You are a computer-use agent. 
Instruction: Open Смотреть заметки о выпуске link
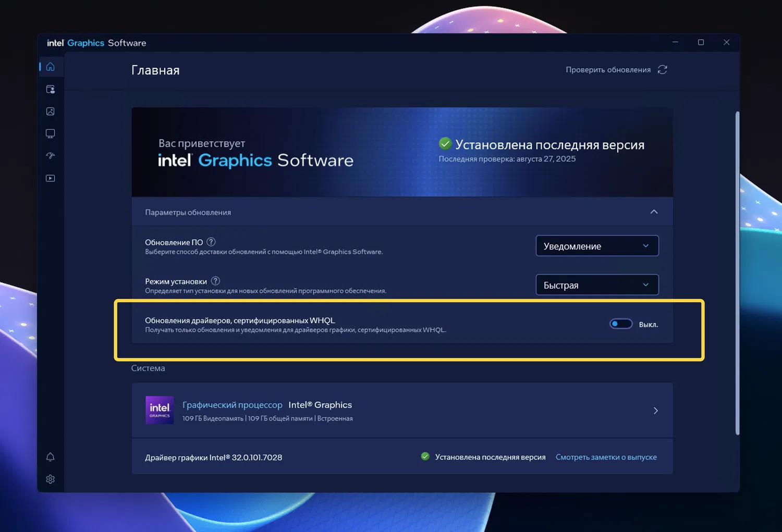(606, 457)
